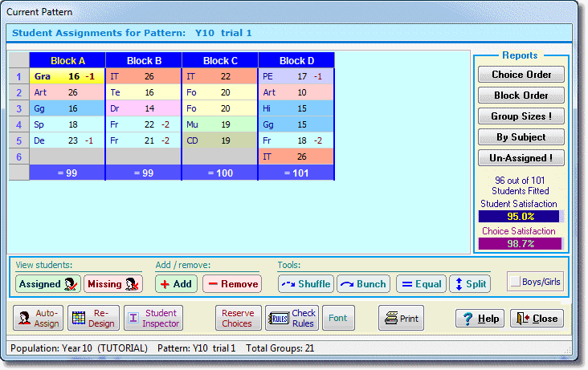Click the Missing students face icon
The image size is (588, 370).
click(132, 284)
